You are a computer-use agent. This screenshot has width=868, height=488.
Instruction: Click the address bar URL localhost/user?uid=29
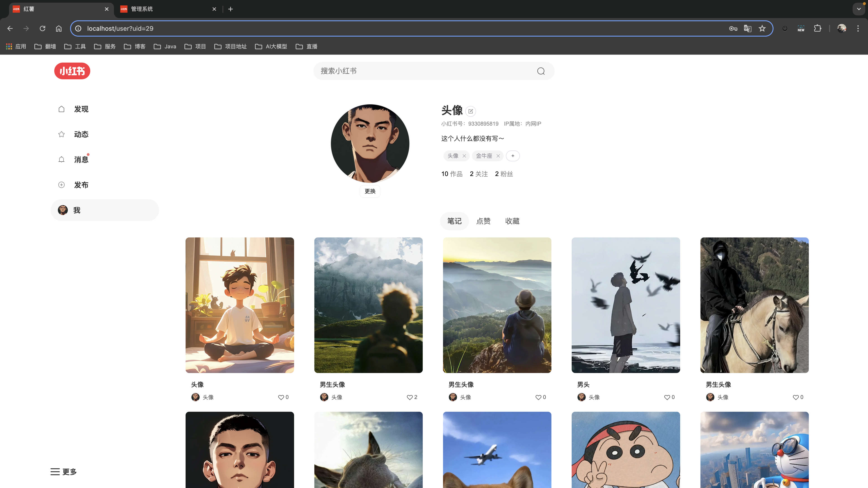(120, 29)
